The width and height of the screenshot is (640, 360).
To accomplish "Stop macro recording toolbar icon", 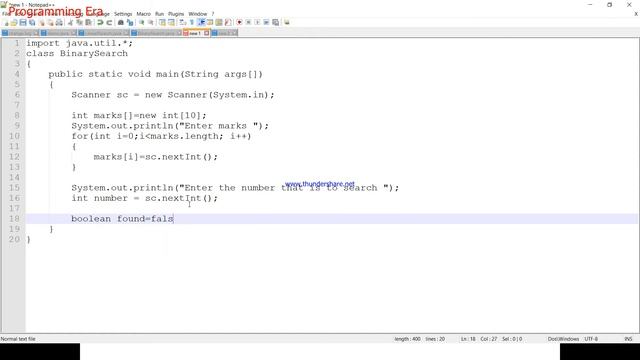I will pos(248,22).
